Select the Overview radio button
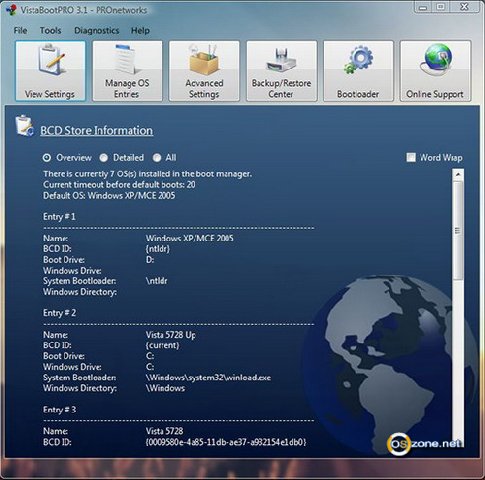The image size is (485, 480). (47, 158)
